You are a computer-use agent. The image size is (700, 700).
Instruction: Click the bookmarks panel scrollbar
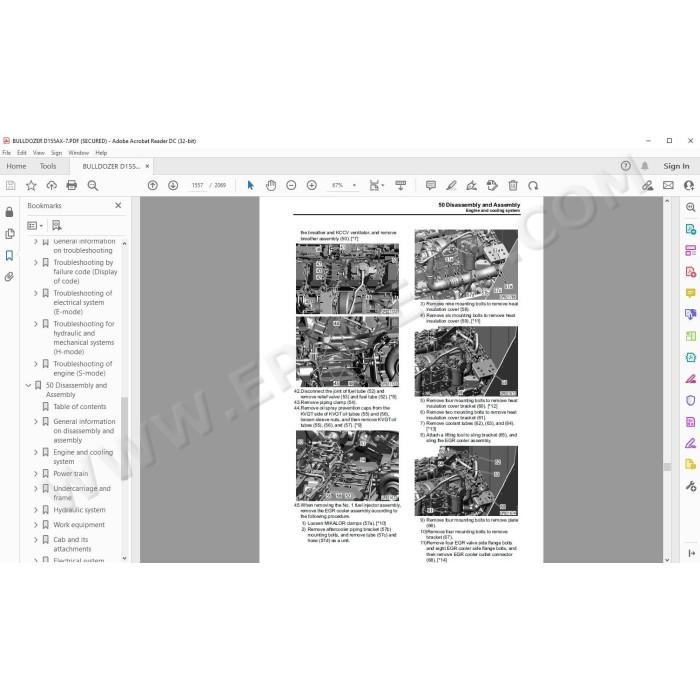(124, 439)
